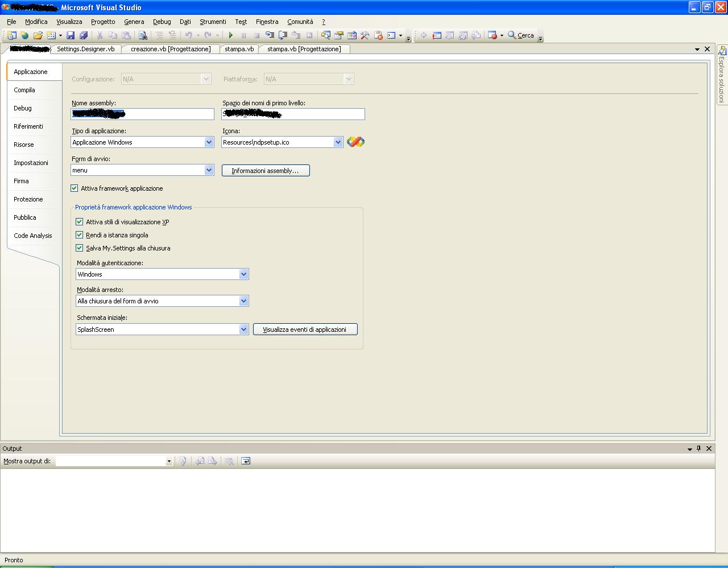The width and height of the screenshot is (728, 568).
Task: Click Spazio dei nomi di primo livello field
Action: coord(293,114)
